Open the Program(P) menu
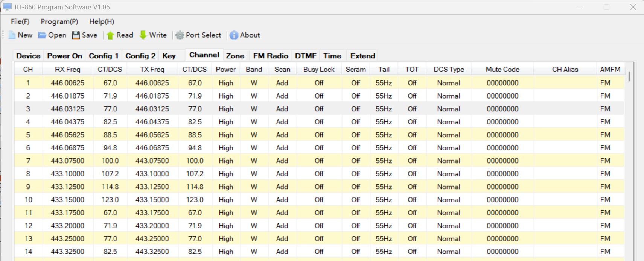The width and height of the screenshot is (644, 261). [x=59, y=21]
